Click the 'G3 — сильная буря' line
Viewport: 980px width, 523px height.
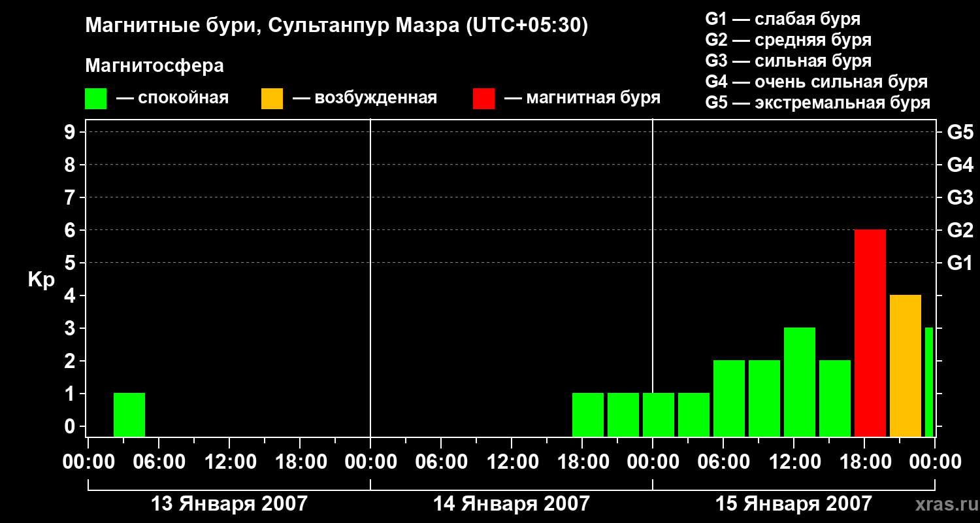point(788,61)
